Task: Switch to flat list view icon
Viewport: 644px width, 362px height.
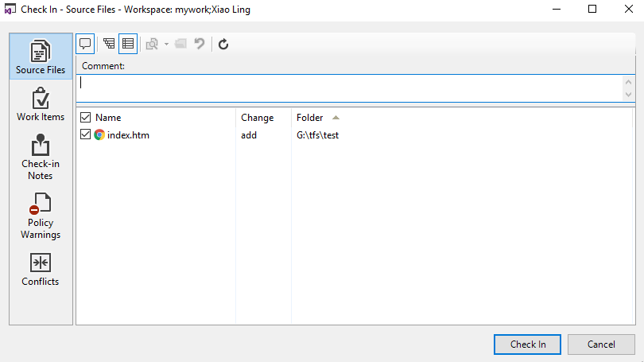Action: [x=128, y=44]
